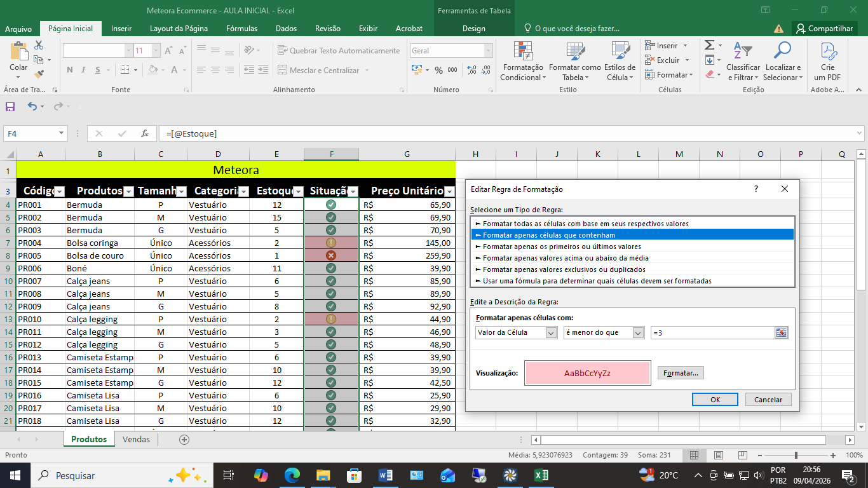Click the AutoSum sigma icon
Screen dimensions: 868x488
709,45
